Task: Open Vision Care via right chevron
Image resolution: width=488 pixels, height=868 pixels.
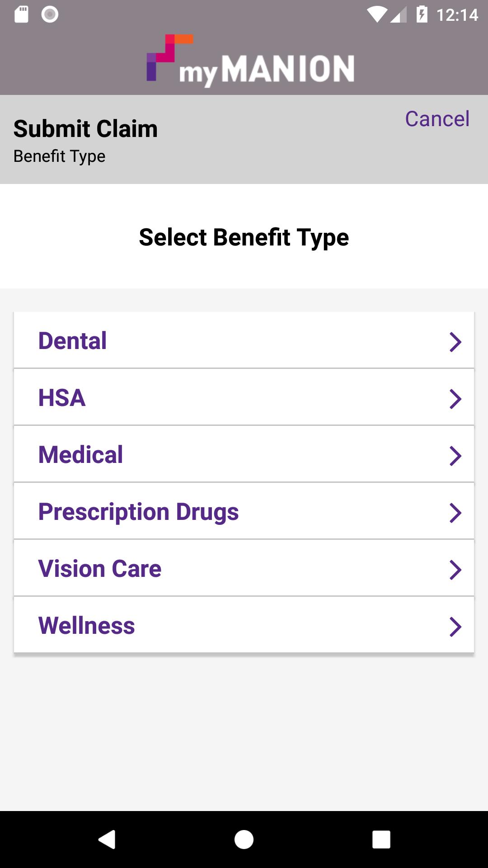Action: click(x=455, y=570)
